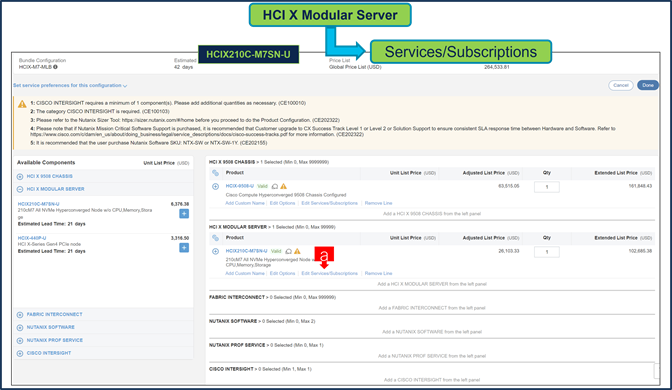Screen dimensions: 672x390
Task: Expand Set service preferences for this configuration
Action: pos(70,86)
